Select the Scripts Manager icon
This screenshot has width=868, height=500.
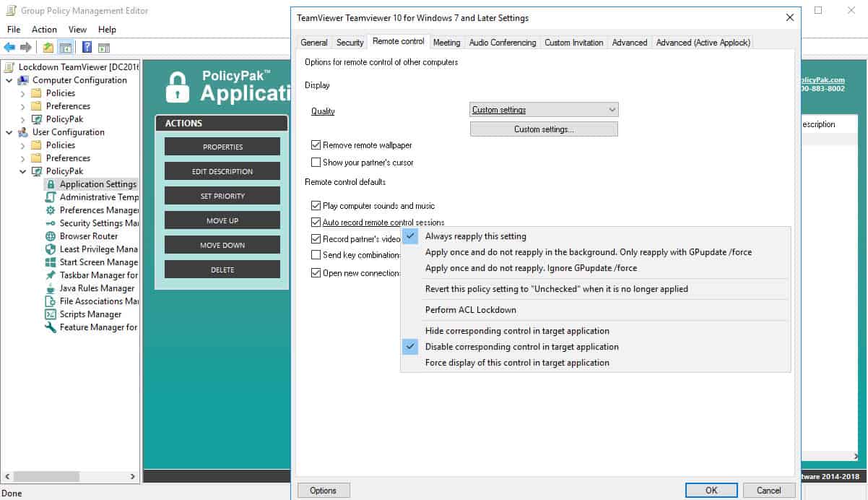(51, 314)
